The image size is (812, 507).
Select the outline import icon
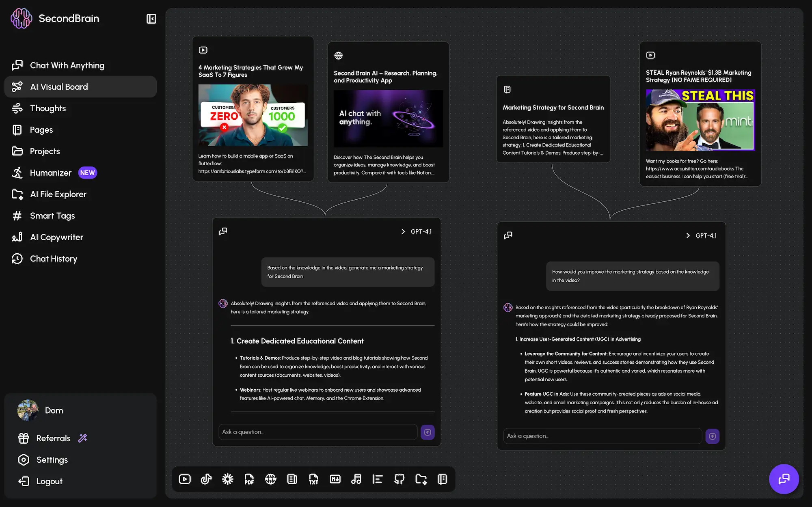click(378, 479)
